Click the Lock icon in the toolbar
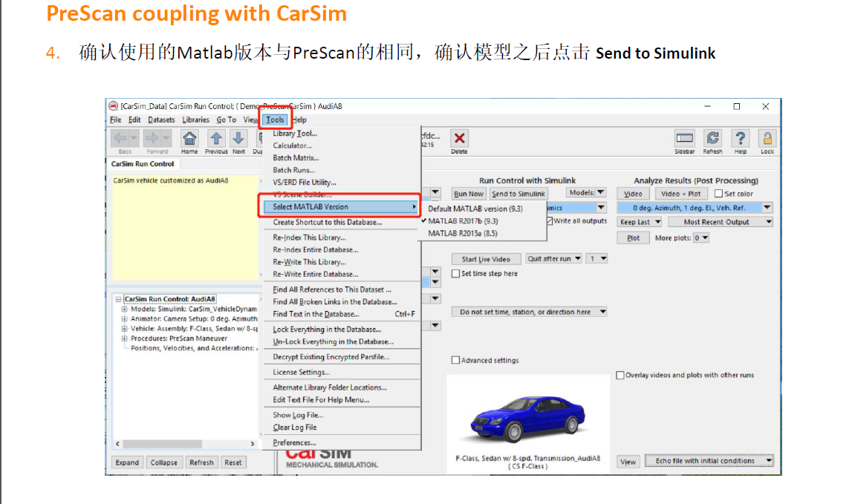Image resolution: width=852 pixels, height=504 pixels. pyautogui.click(x=767, y=139)
